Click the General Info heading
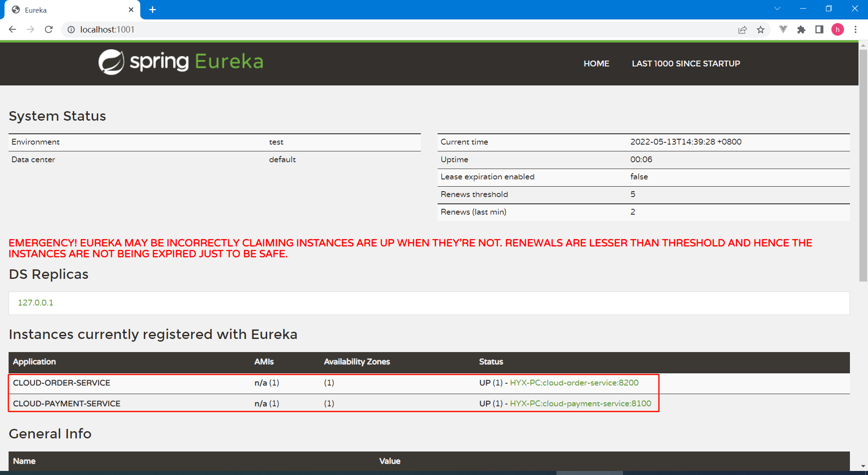The width and height of the screenshot is (868, 475). point(50,434)
